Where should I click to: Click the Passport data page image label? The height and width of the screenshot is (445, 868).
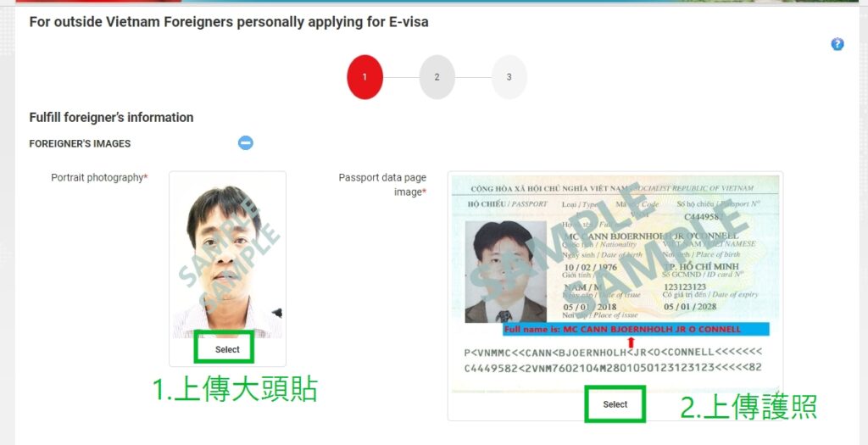[x=382, y=185]
